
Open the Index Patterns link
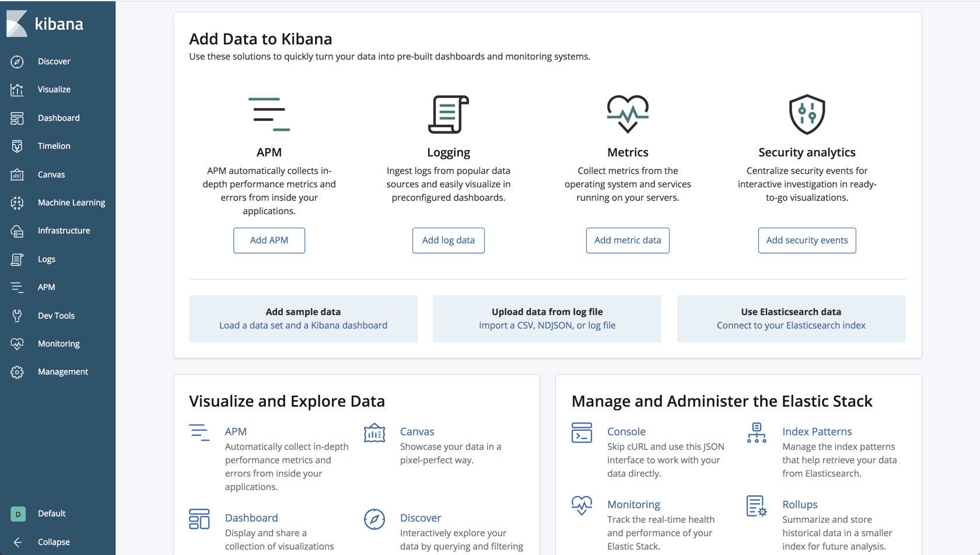pos(817,432)
